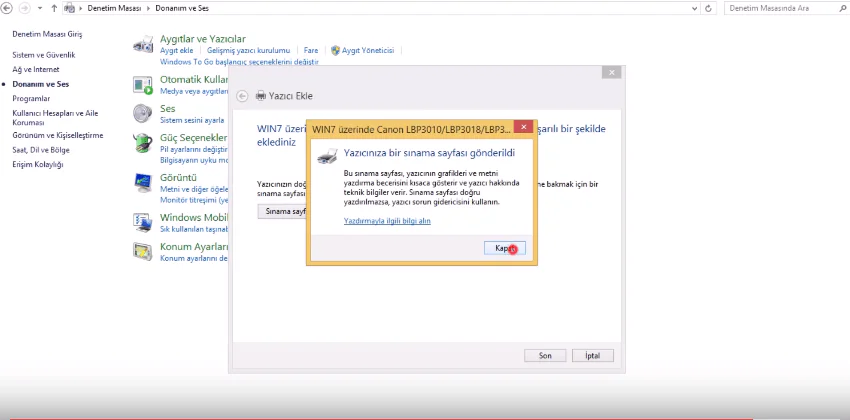
Task: Click the Explorer back navigation arrow
Action: click(x=7, y=8)
